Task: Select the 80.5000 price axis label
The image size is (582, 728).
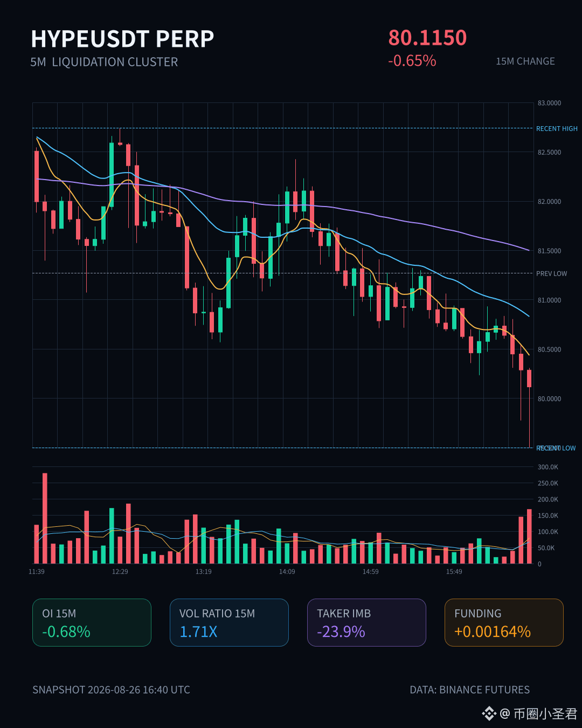Action: (x=549, y=349)
